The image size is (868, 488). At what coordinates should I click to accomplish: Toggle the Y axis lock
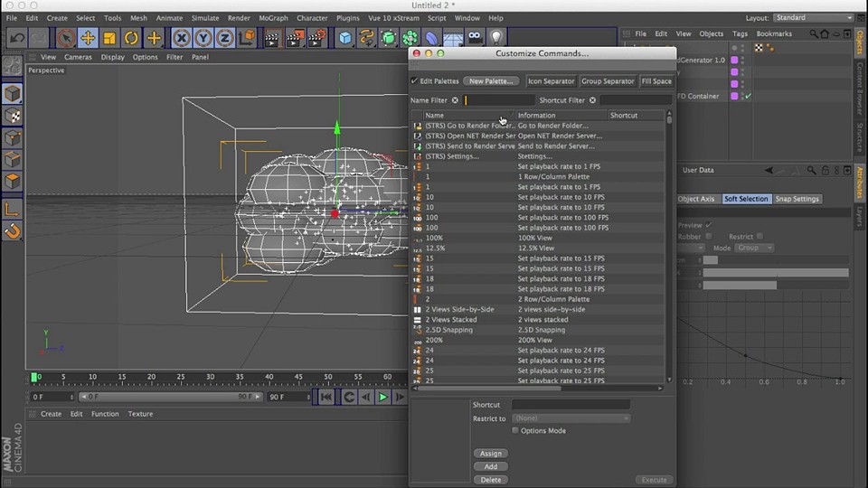[203, 38]
